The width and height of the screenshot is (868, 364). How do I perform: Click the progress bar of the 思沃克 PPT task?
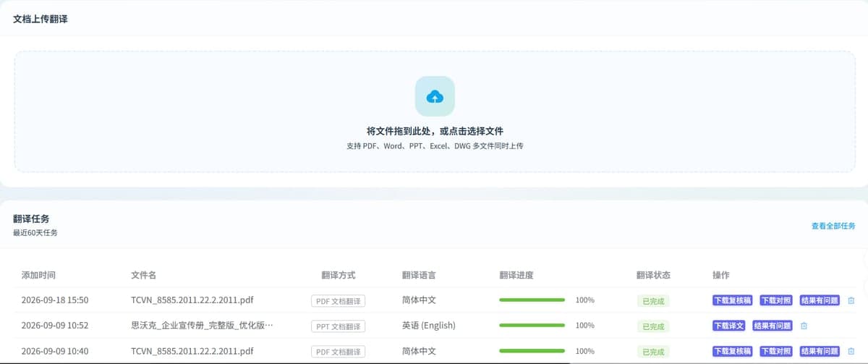point(532,325)
